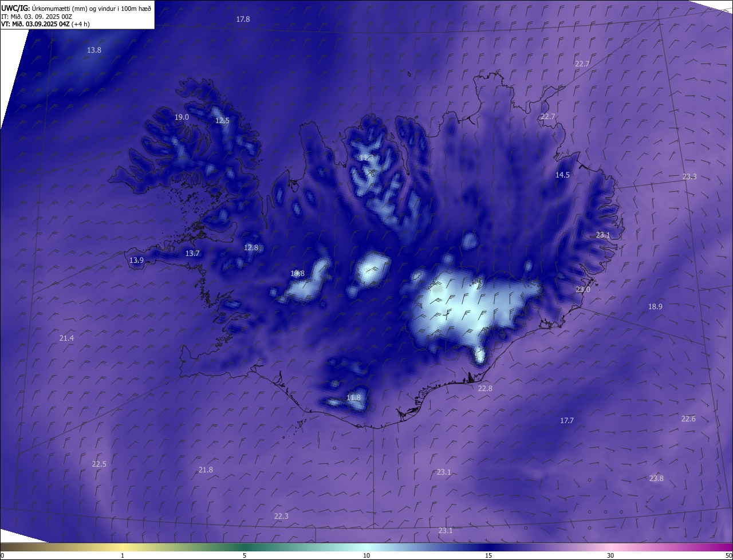Click the 21.4 value on the map

point(66,338)
